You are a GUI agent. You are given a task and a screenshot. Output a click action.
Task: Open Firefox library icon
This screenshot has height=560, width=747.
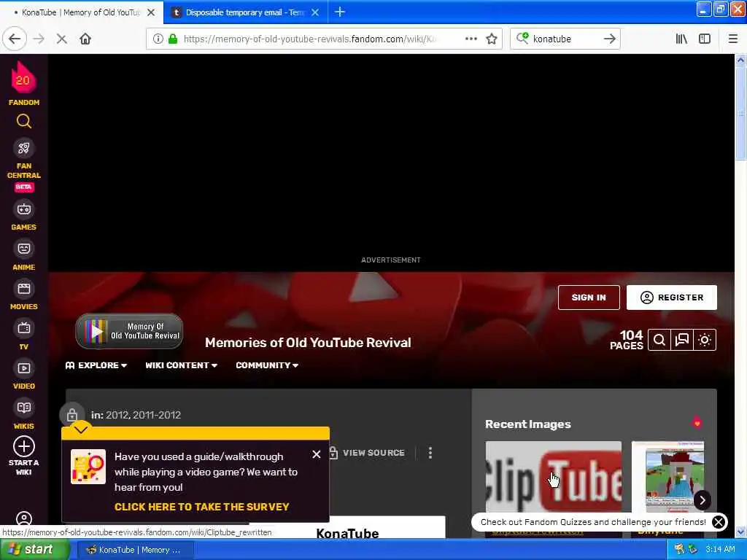point(682,39)
